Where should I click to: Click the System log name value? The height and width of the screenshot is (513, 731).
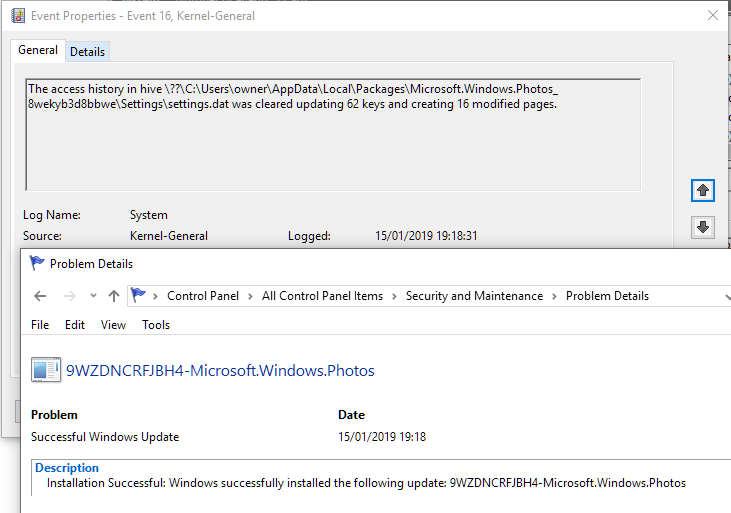tap(149, 215)
